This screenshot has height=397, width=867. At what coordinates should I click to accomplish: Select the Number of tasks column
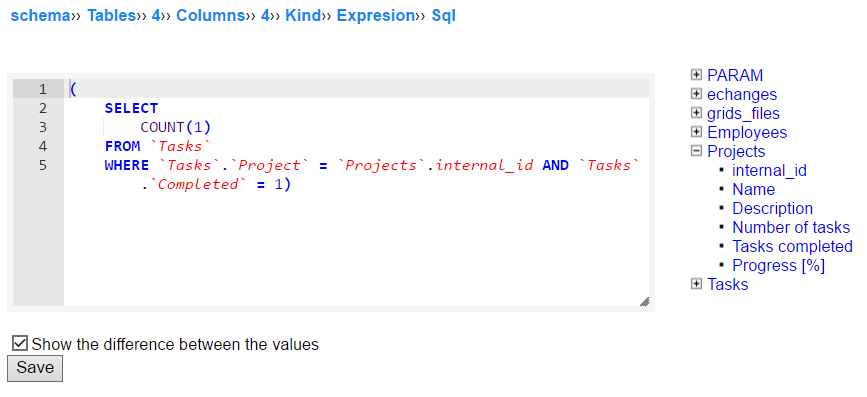coord(791,227)
